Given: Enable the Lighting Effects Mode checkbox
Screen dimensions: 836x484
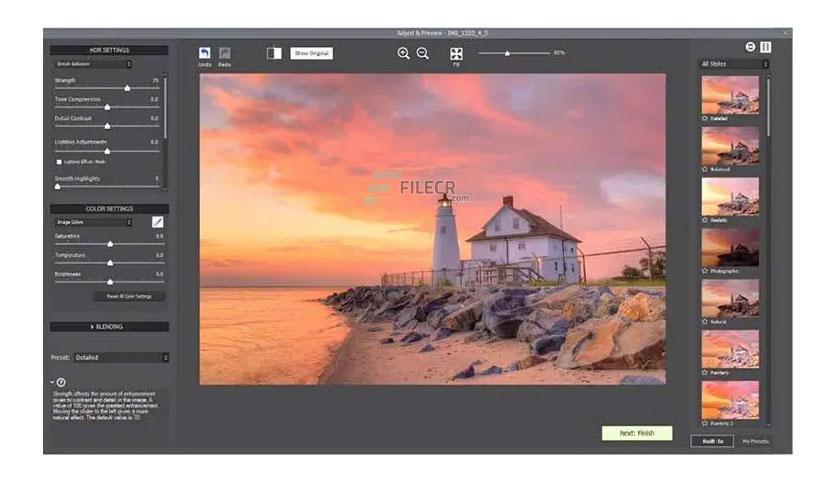Looking at the screenshot, I should pos(59,162).
